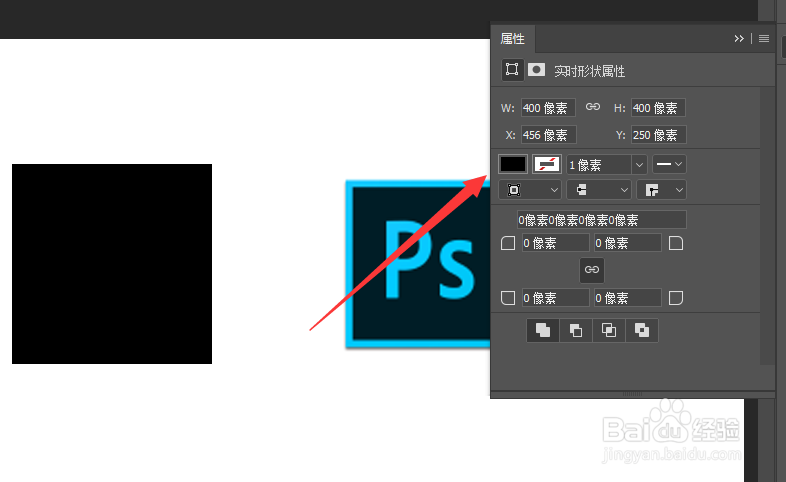The image size is (786, 482).
Task: Open the Properties panel flyout menu
Action: pos(763,39)
